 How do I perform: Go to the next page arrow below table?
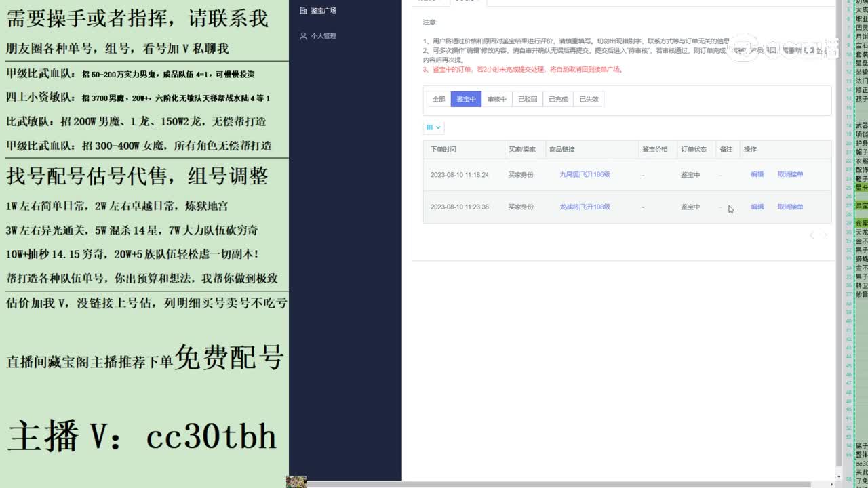coord(825,235)
